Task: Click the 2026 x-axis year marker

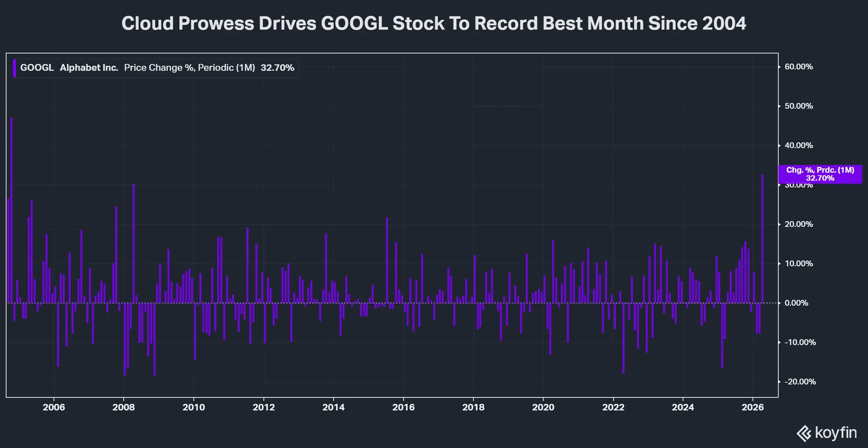Action: click(753, 407)
